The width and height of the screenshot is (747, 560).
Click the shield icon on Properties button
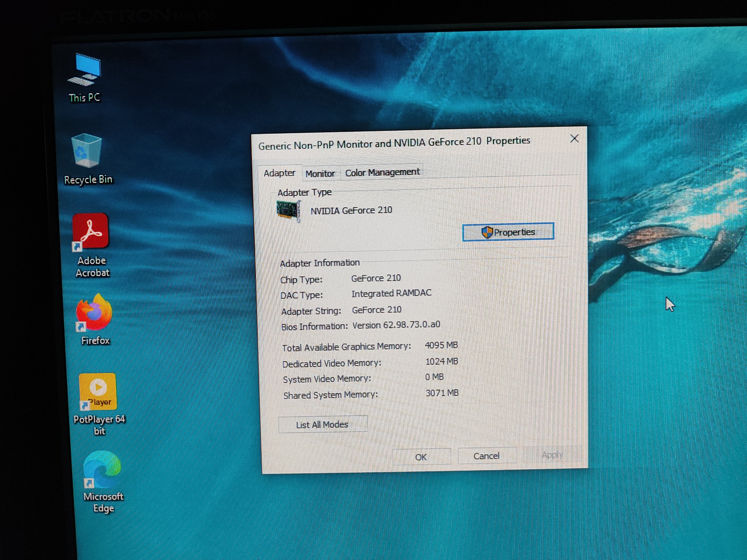(487, 232)
